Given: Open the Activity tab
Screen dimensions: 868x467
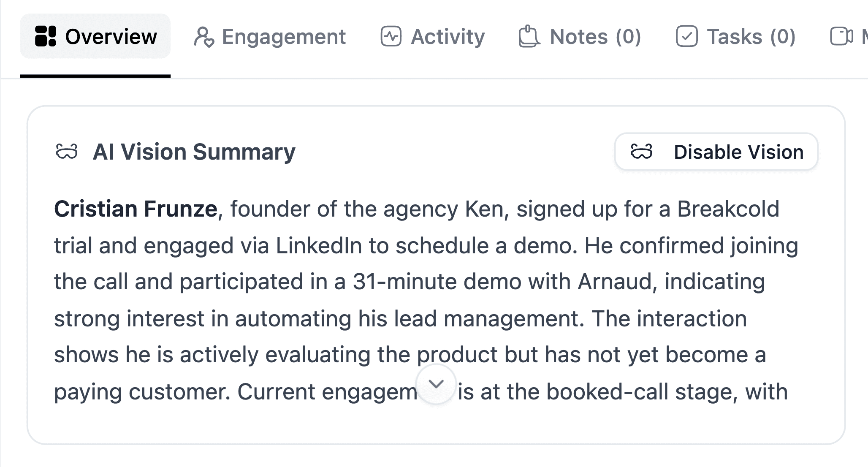Looking at the screenshot, I should 434,36.
